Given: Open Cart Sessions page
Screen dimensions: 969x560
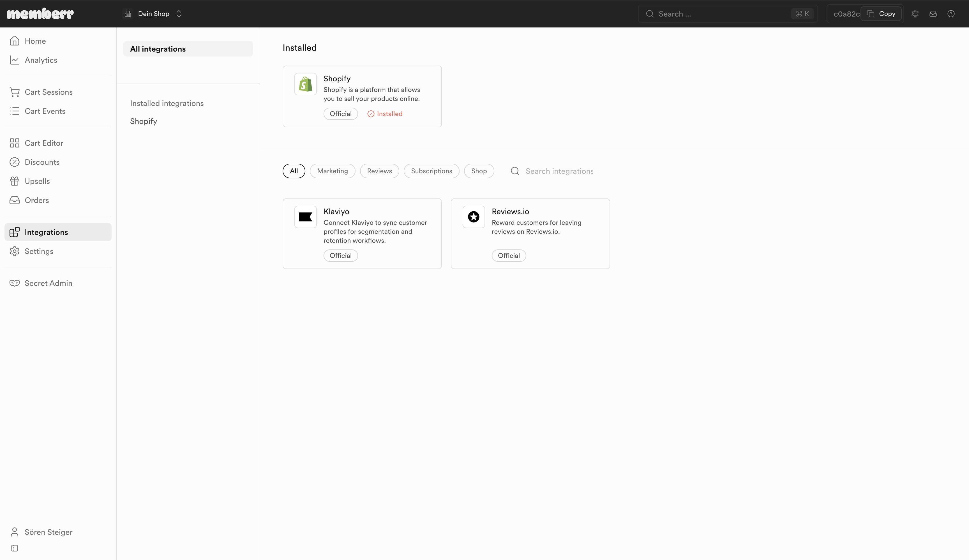Looking at the screenshot, I should coord(58,92).
